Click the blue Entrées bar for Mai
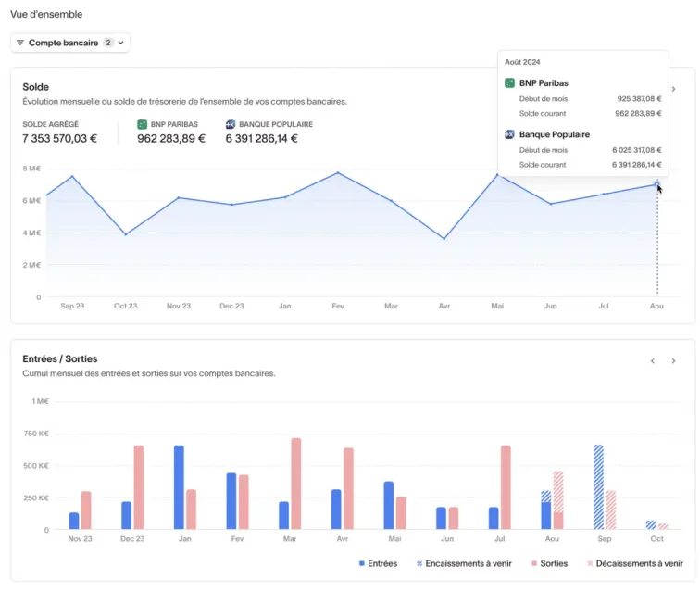The width and height of the screenshot is (700, 591). pos(389,506)
